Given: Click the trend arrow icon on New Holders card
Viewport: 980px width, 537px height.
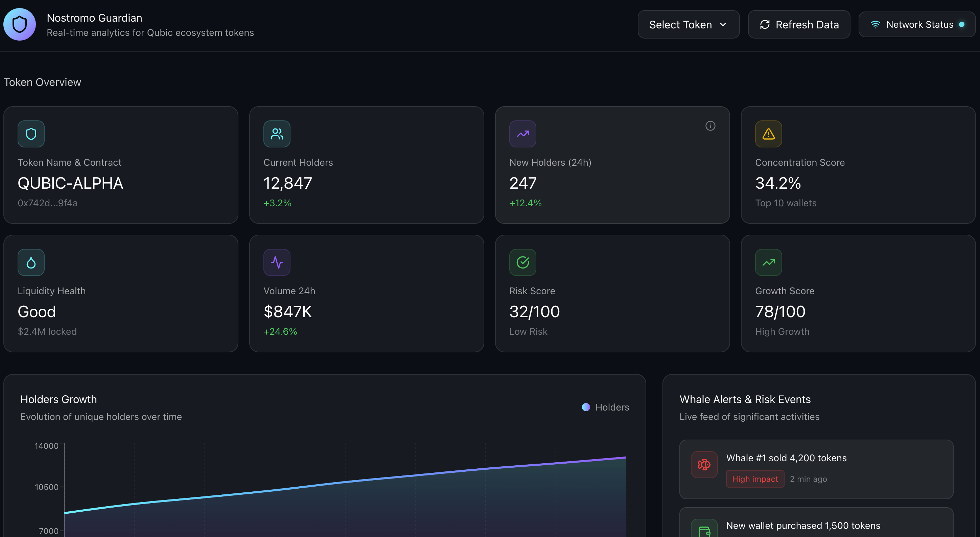Looking at the screenshot, I should 522,134.
